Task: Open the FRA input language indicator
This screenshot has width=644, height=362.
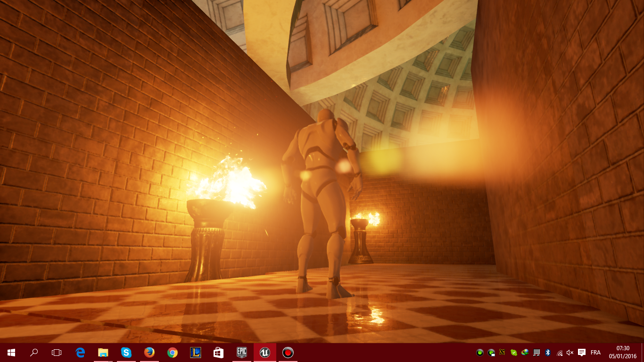Action: [595, 353]
